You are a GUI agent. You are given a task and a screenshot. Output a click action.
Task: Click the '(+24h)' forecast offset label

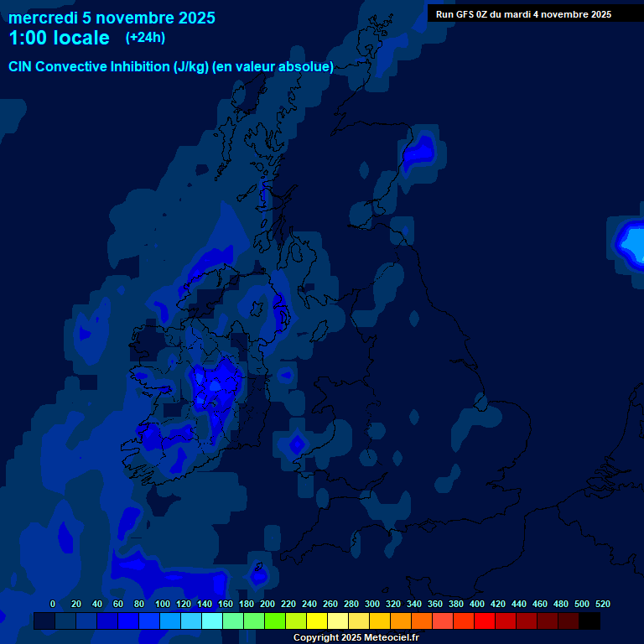tap(145, 38)
